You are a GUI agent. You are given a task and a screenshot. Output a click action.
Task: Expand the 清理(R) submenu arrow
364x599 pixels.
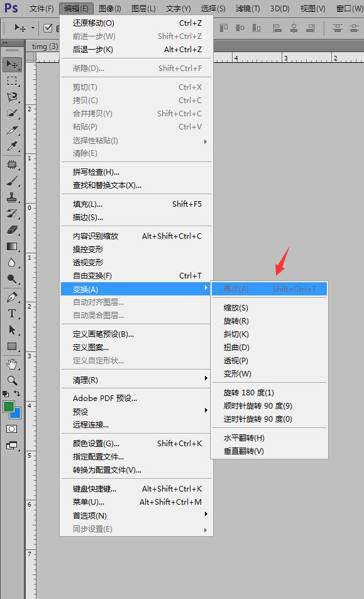point(206,378)
